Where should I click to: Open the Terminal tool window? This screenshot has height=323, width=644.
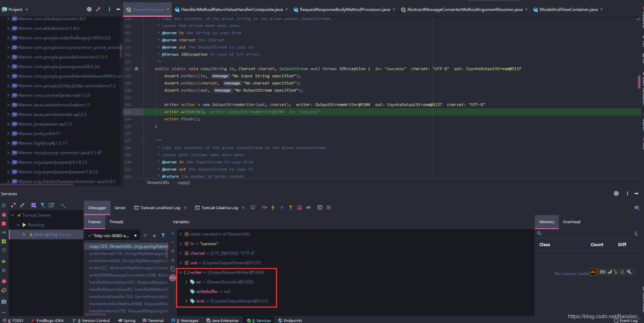[x=153, y=321]
